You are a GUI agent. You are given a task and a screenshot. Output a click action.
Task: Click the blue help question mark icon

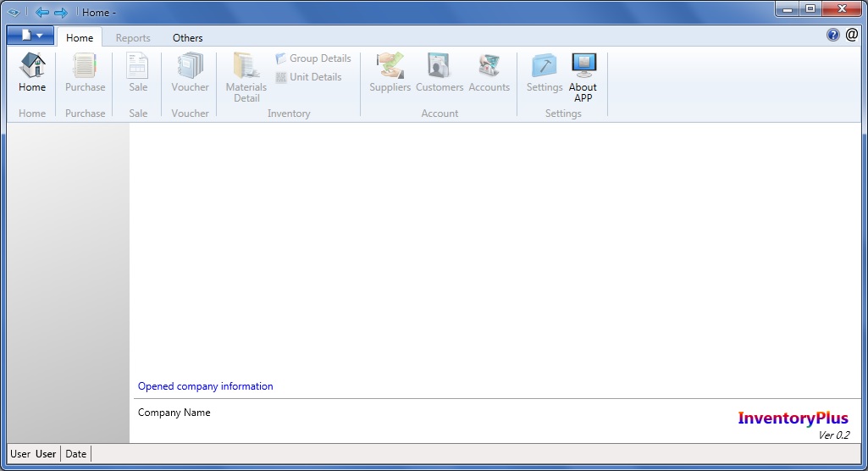pyautogui.click(x=832, y=35)
